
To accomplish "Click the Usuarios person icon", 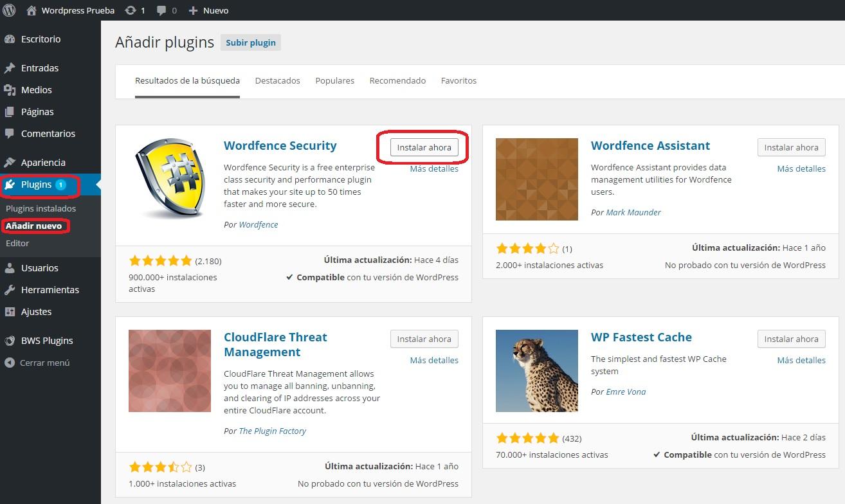I will 10,268.
